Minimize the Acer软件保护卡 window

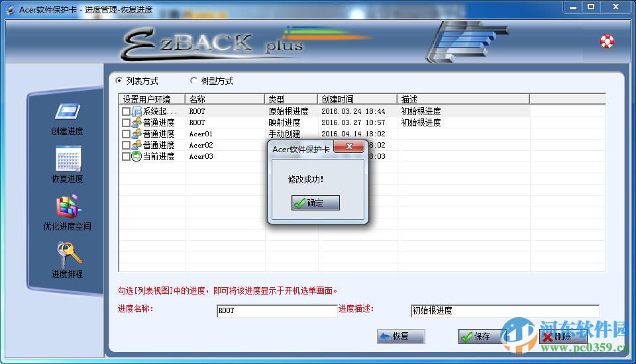tap(572, 7)
